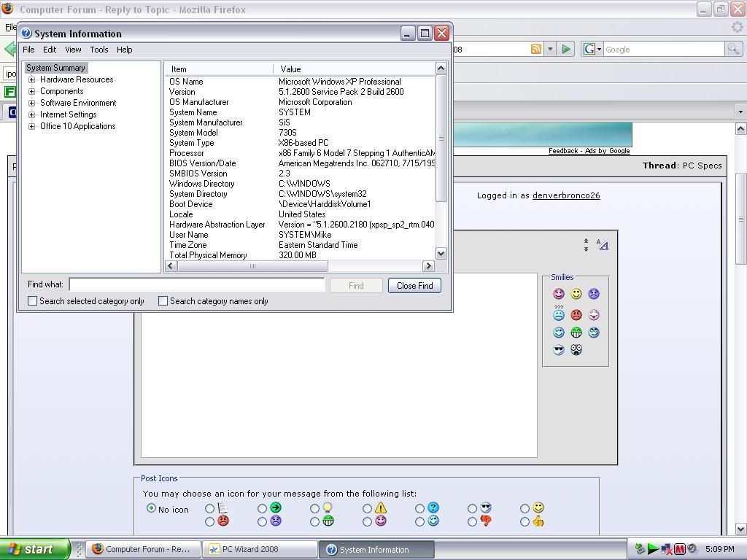Click the Item column header

219,69
